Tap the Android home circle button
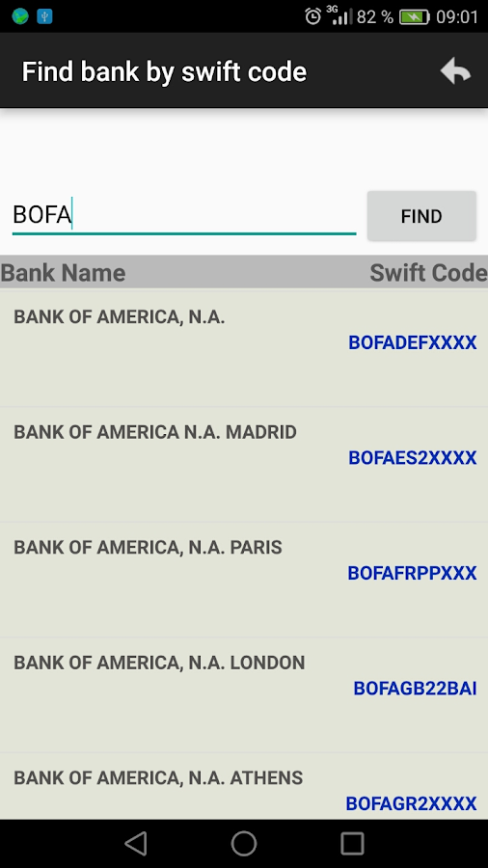 coord(244,844)
